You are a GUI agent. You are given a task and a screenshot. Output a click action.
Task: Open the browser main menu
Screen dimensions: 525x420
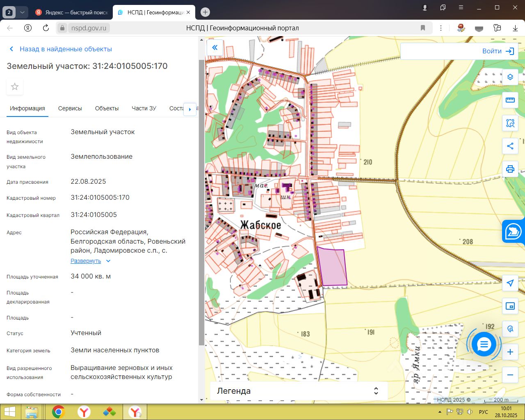tap(461, 8)
